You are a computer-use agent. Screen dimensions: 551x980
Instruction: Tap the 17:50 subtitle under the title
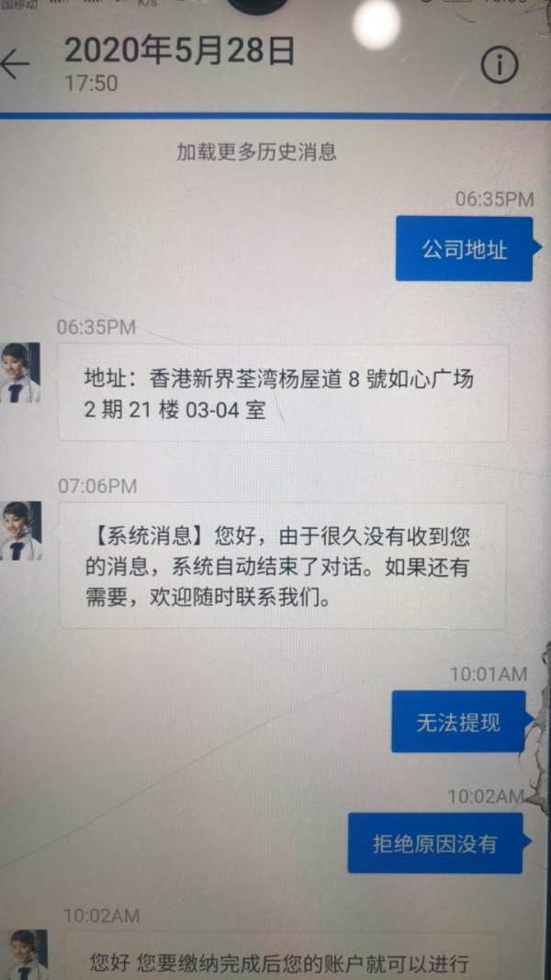coord(91,84)
